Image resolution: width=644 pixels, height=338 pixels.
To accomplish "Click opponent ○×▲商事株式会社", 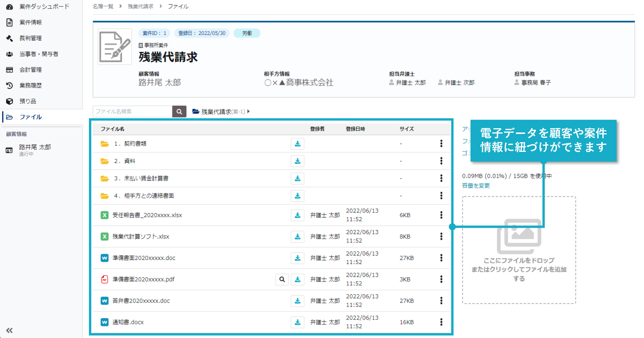I will pyautogui.click(x=299, y=82).
